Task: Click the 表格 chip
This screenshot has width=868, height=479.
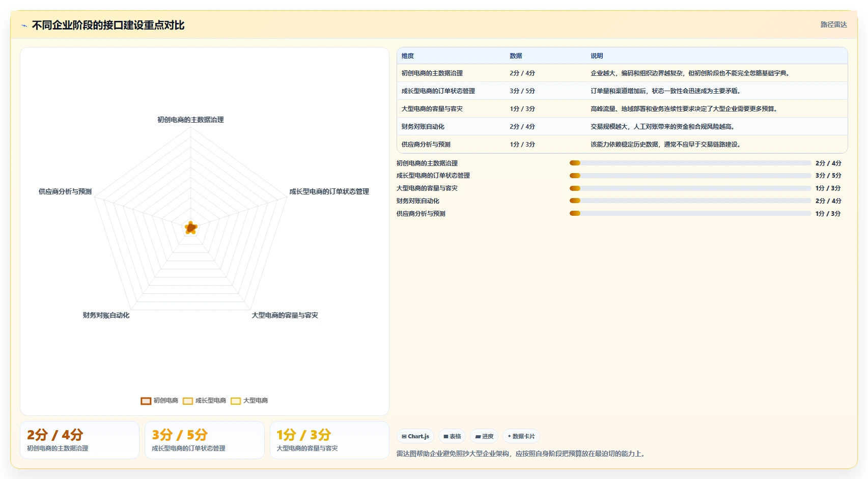Action: click(452, 436)
